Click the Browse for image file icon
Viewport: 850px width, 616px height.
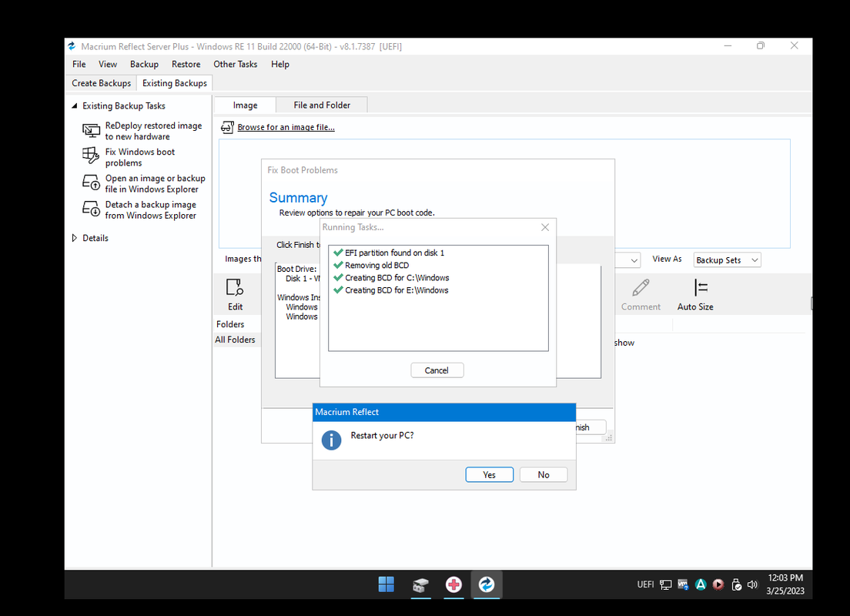[227, 127]
